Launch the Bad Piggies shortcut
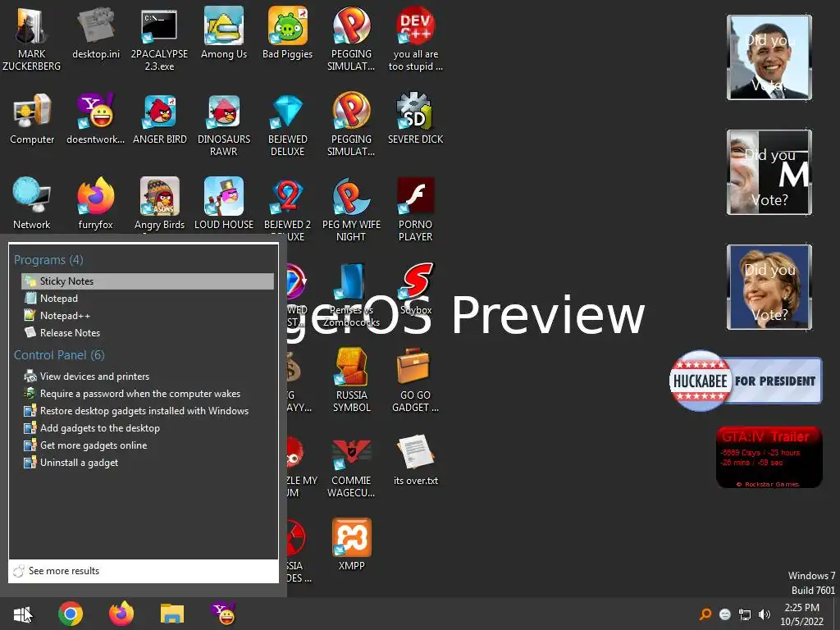Viewport: 840px width, 630px height. [x=288, y=32]
